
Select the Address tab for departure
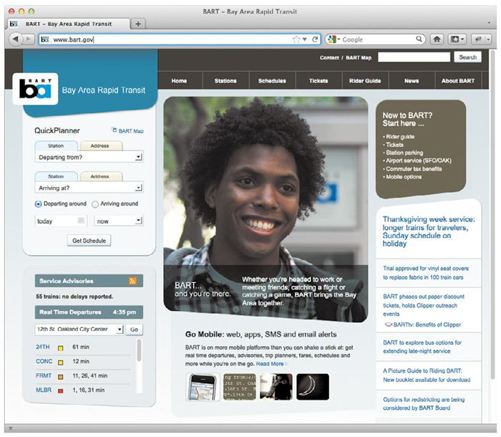[x=100, y=146]
